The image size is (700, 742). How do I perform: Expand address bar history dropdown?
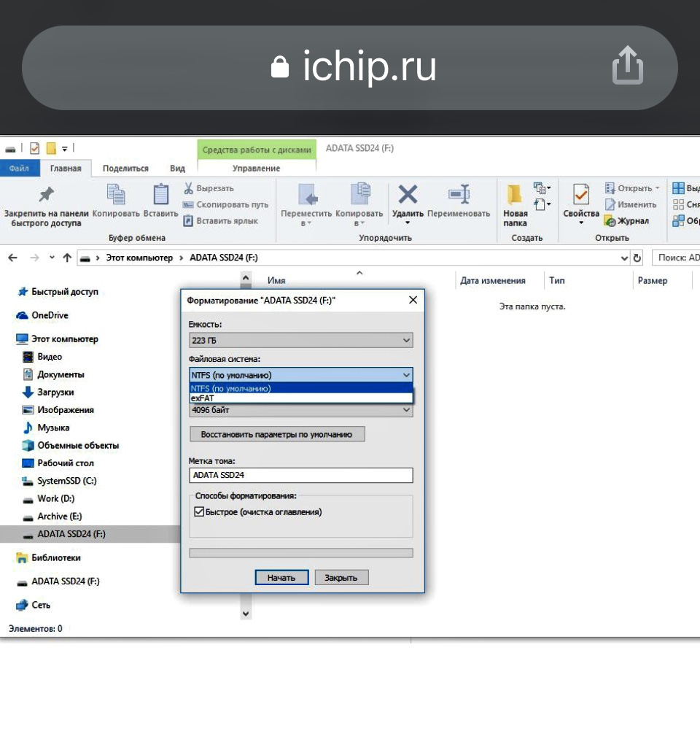click(624, 258)
